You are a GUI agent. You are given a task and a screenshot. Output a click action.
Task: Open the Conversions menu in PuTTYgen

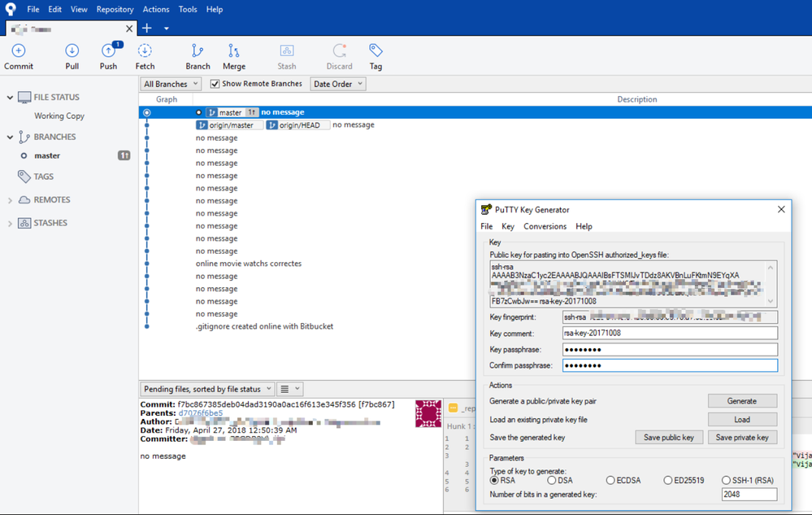click(545, 226)
